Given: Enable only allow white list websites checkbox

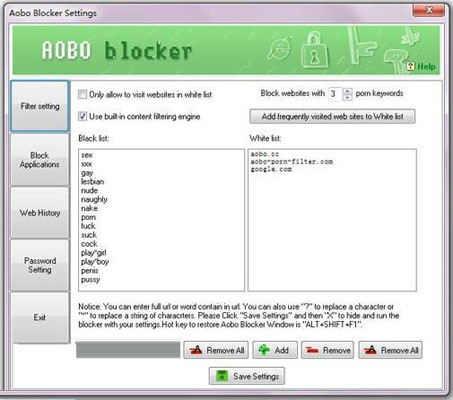Looking at the screenshot, I should [82, 94].
